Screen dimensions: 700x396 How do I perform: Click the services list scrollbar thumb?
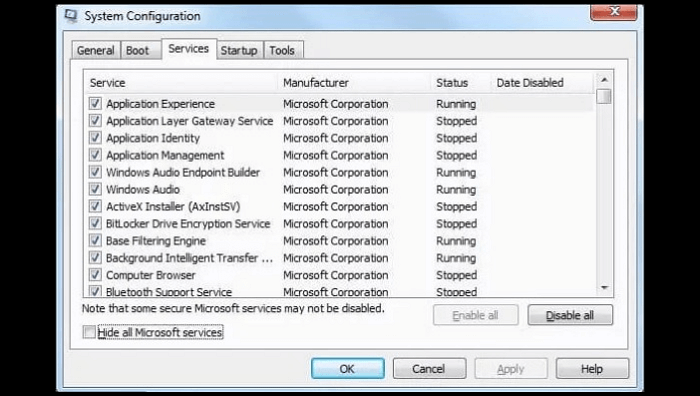(x=604, y=96)
